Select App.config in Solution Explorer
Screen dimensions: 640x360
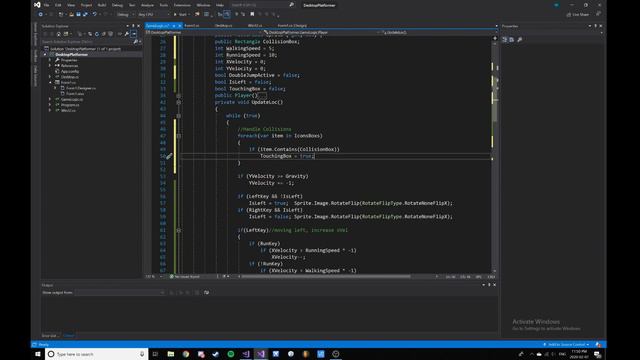tap(70, 71)
